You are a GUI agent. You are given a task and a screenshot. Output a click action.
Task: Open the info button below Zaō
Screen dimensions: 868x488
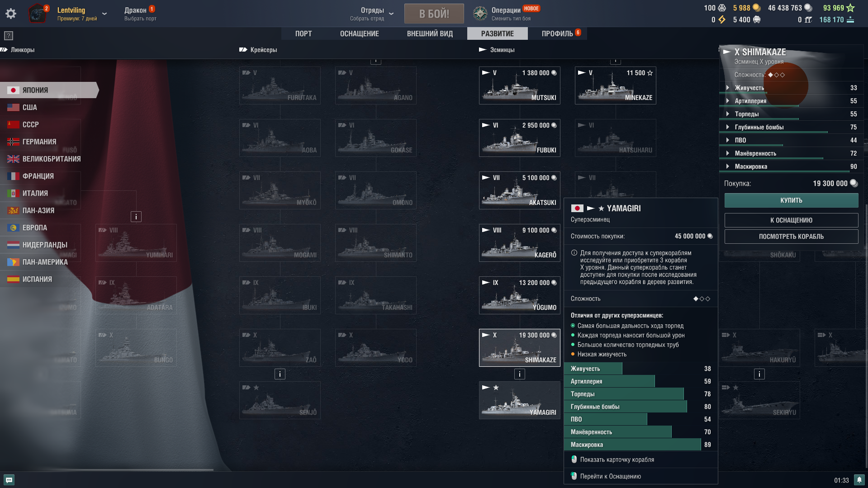click(280, 374)
